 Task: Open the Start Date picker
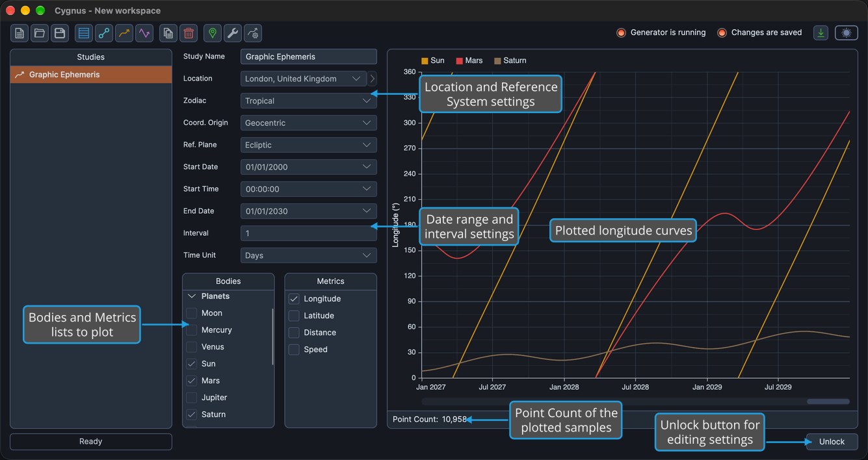(x=309, y=167)
